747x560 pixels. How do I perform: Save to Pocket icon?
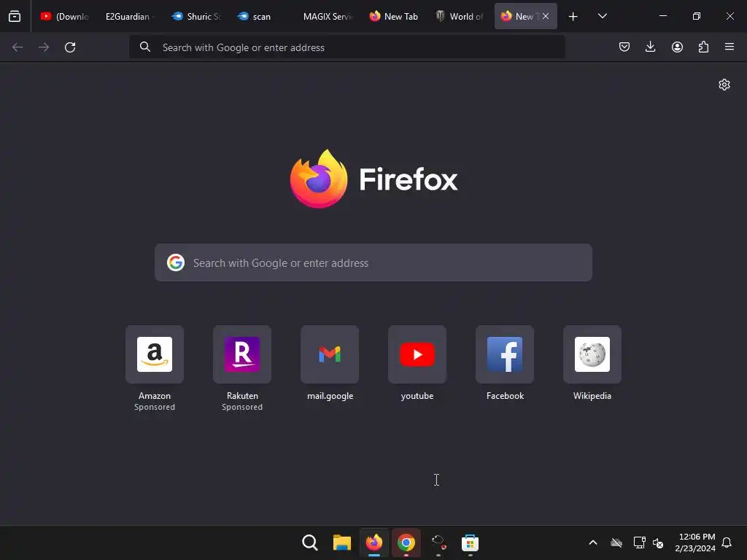pyautogui.click(x=624, y=47)
